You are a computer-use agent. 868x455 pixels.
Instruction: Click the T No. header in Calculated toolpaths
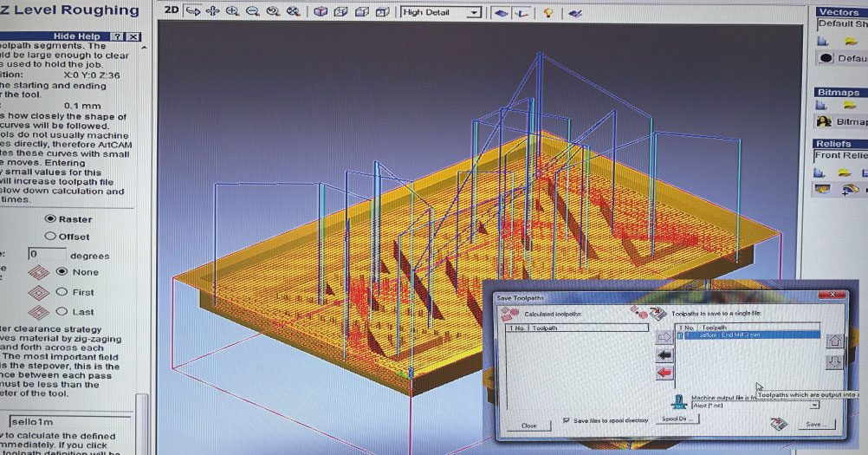pyautogui.click(x=517, y=328)
